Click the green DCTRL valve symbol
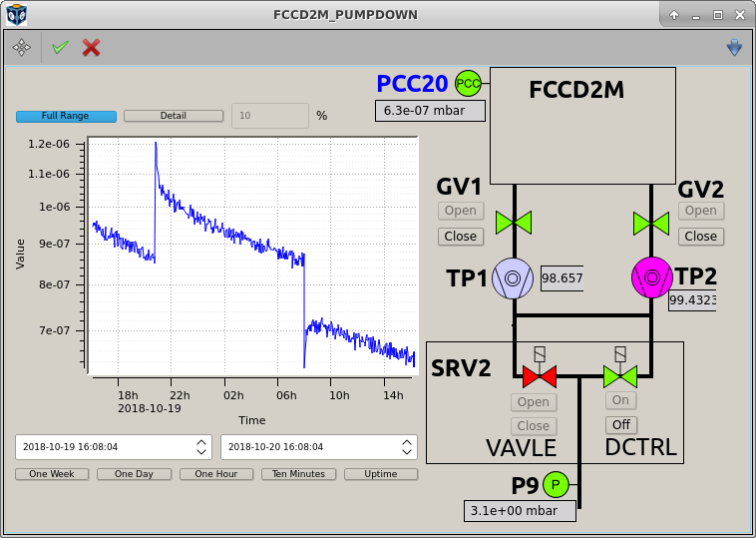 [620, 377]
